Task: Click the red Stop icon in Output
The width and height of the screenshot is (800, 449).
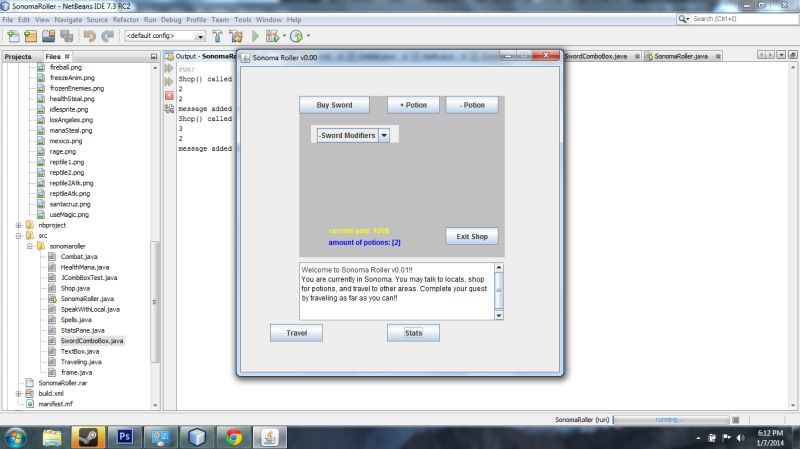Action: pos(169,95)
